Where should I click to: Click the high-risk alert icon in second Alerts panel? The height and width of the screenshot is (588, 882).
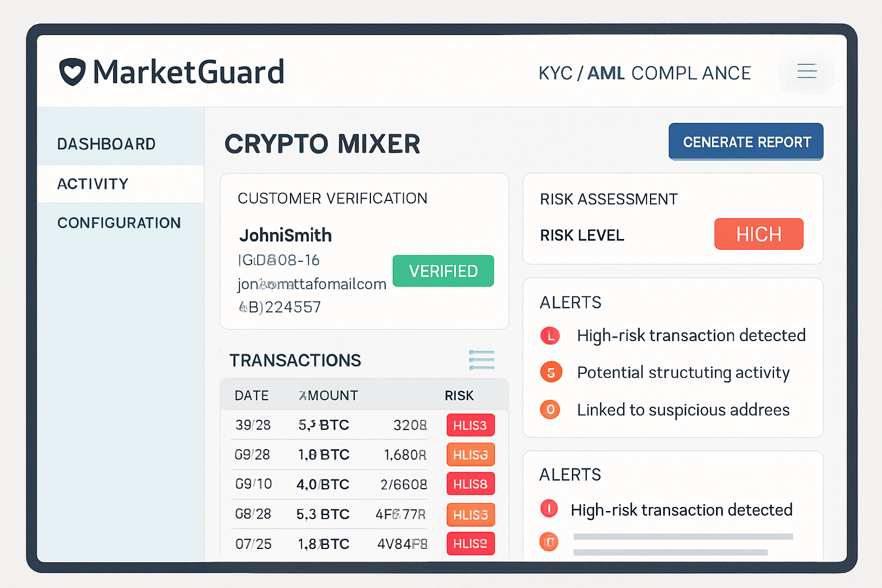coord(549,509)
